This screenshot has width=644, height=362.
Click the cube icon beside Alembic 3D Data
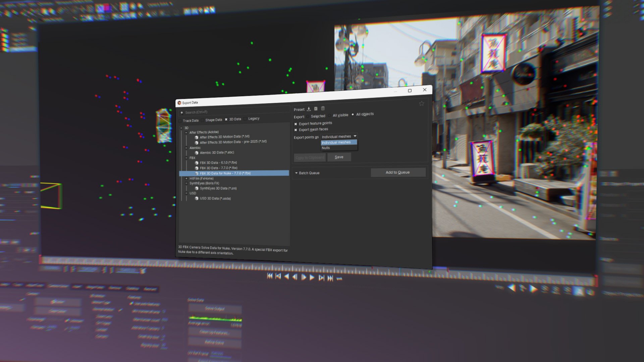pos(197,152)
